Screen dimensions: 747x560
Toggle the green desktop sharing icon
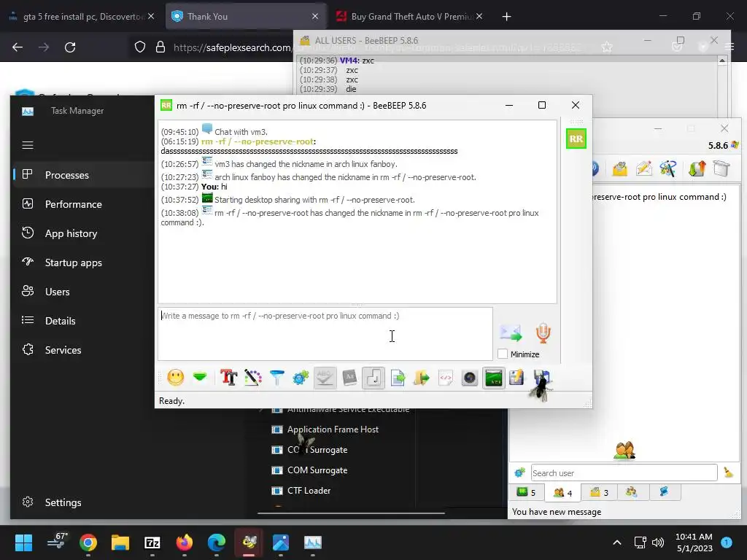point(494,378)
